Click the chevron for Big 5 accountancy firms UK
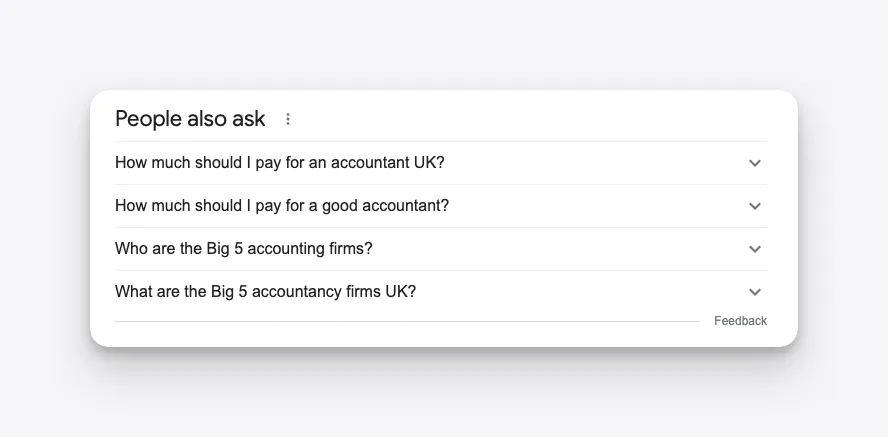 tap(754, 292)
